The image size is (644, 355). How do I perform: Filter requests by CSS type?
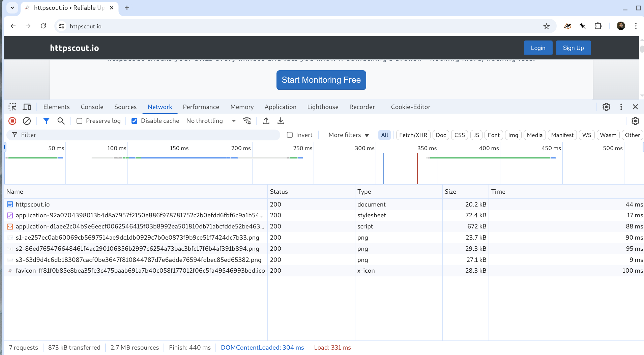click(460, 135)
